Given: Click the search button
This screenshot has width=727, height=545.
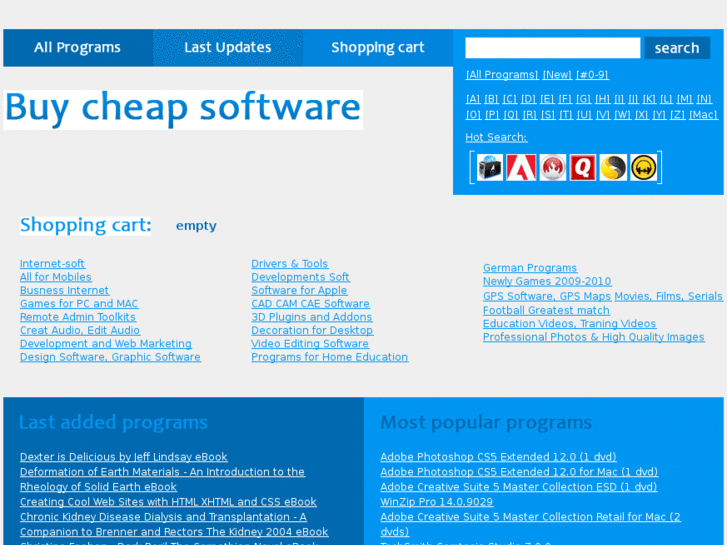Looking at the screenshot, I should click(x=677, y=48).
